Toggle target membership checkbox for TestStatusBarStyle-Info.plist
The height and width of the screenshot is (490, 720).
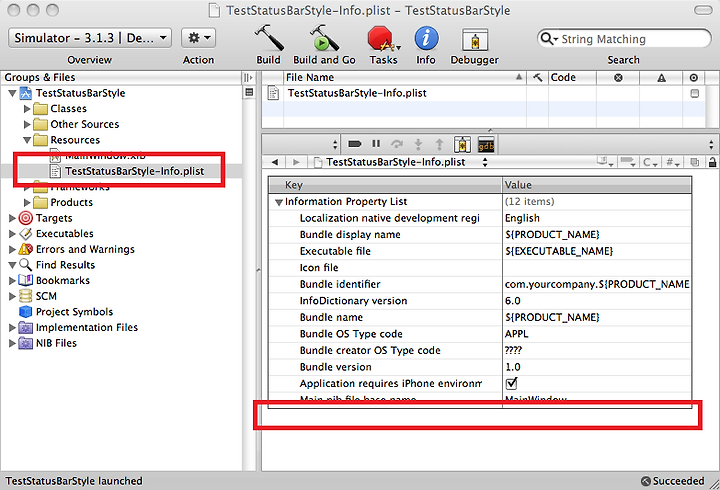click(694, 93)
